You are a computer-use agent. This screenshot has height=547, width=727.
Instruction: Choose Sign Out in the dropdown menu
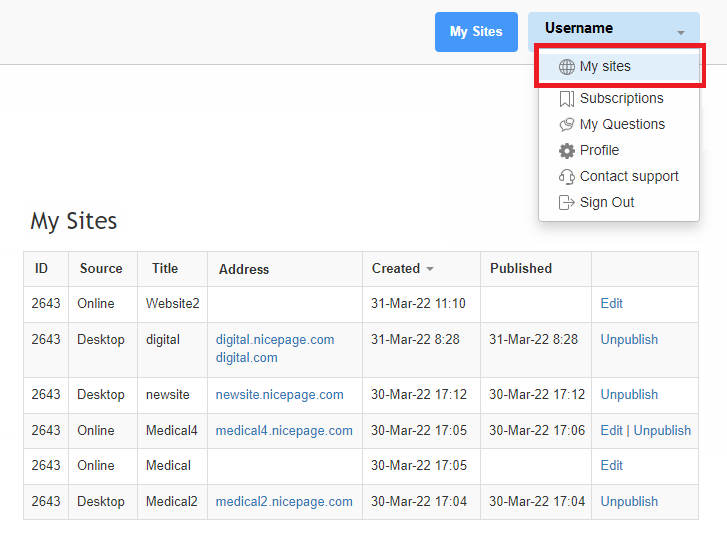point(606,203)
